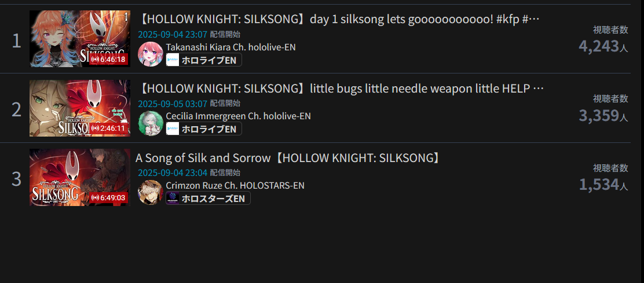
Task: Click the 2025-09-05 03:07 start time
Action: click(x=173, y=104)
